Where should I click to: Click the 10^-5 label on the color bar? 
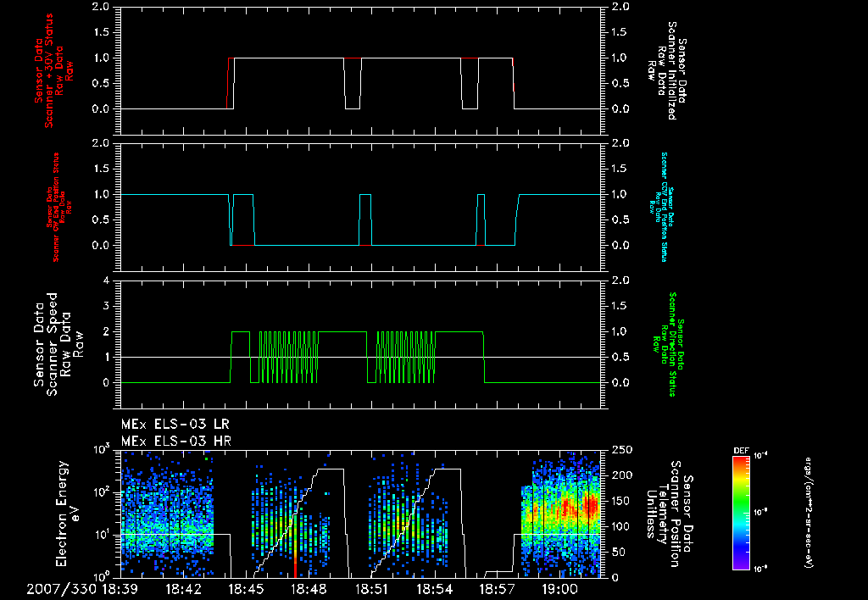761,513
